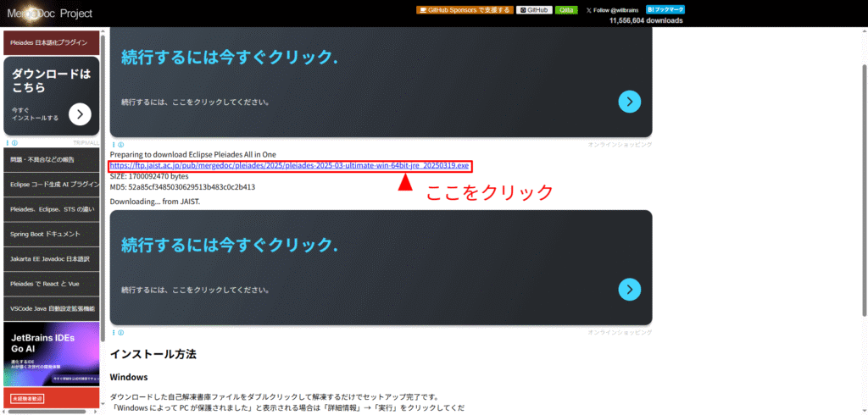This screenshot has width=868, height=415.
Task: Open VSCode Java 自動設定拡張機能 item
Action: [x=52, y=309]
